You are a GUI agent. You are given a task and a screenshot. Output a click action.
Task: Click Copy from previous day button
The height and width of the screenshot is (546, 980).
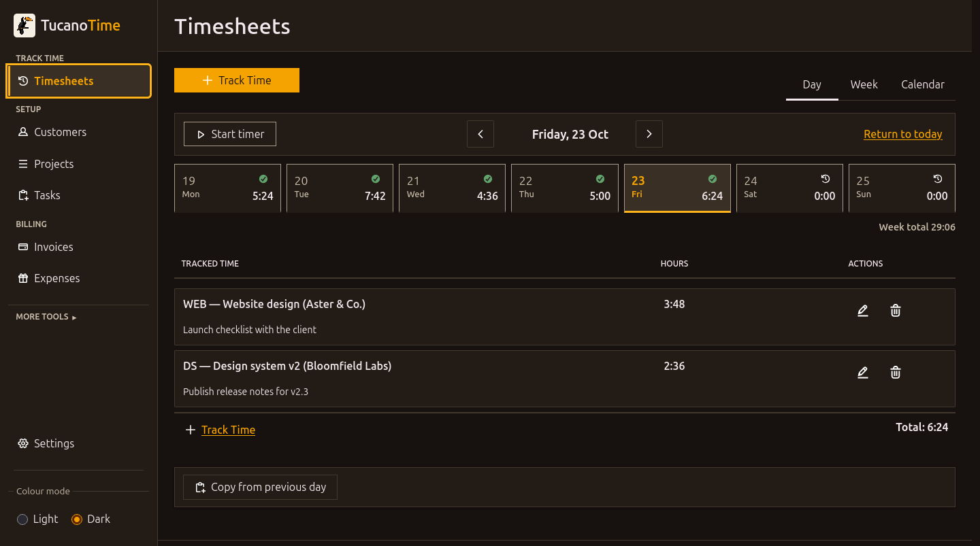pos(261,487)
